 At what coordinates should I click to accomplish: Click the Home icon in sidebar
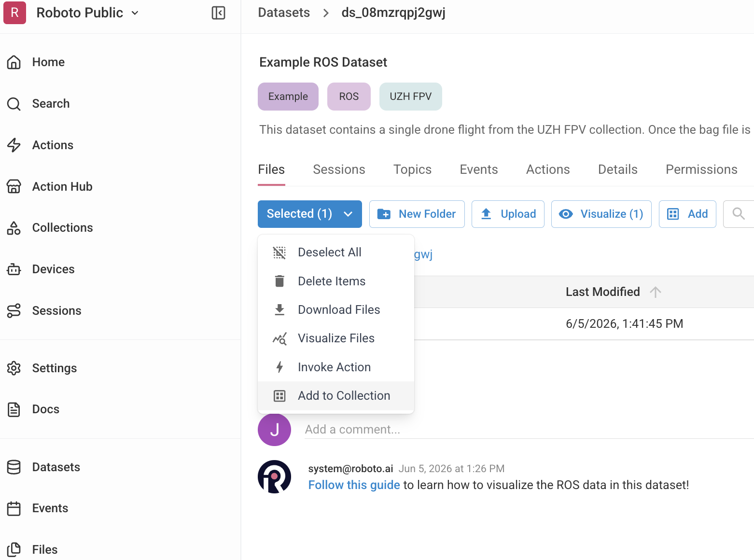(x=14, y=62)
